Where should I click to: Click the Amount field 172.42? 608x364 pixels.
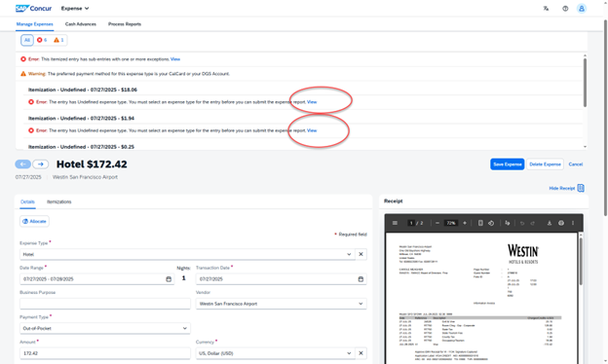pos(105,353)
